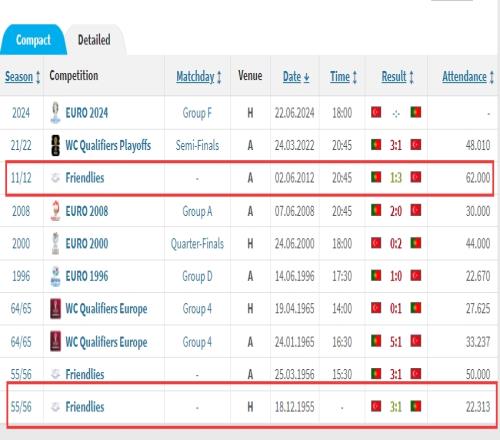Image resolution: width=500 pixels, height=440 pixels.
Task: Click the EURO 2000 trophy icon
Action: click(55, 243)
